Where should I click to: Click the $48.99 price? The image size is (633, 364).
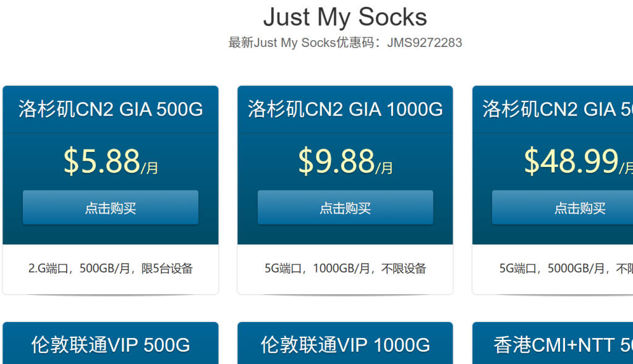(x=571, y=161)
